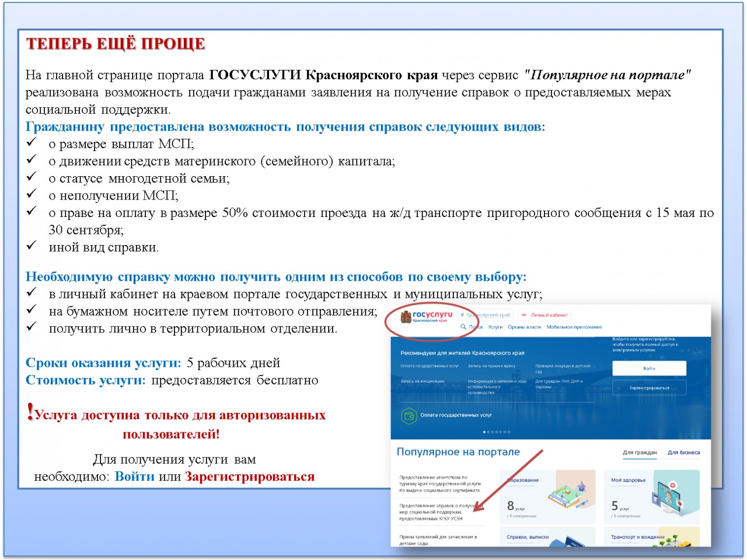Click the green wallet icon on the banner
Screen dimensions: 747x560
coord(409,415)
